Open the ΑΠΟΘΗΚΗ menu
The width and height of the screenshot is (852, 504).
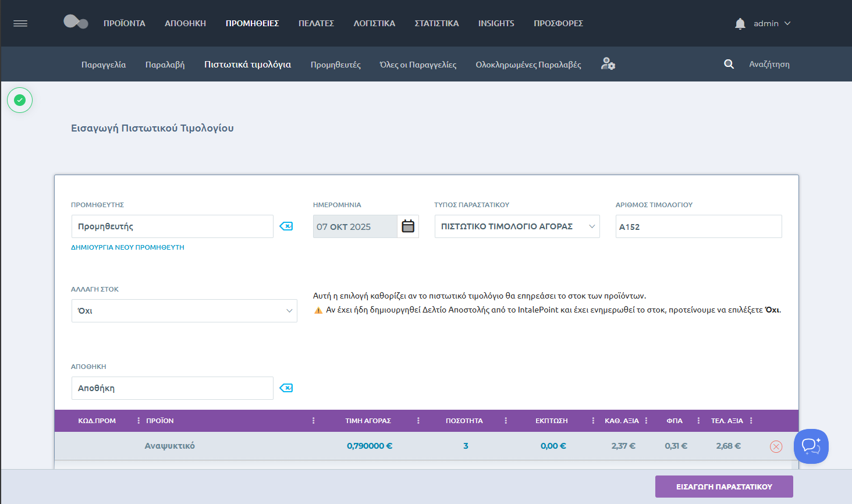pyautogui.click(x=185, y=23)
